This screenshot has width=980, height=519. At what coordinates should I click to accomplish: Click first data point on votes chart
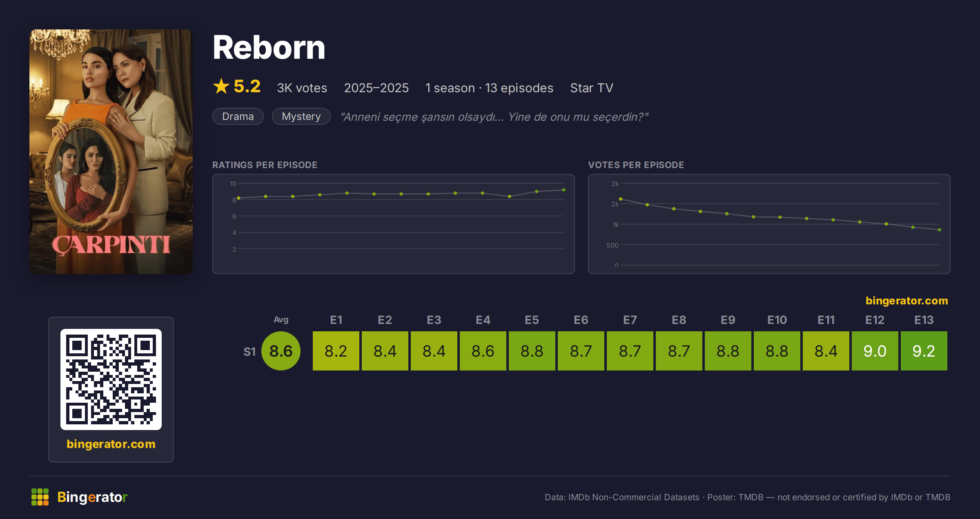click(621, 199)
